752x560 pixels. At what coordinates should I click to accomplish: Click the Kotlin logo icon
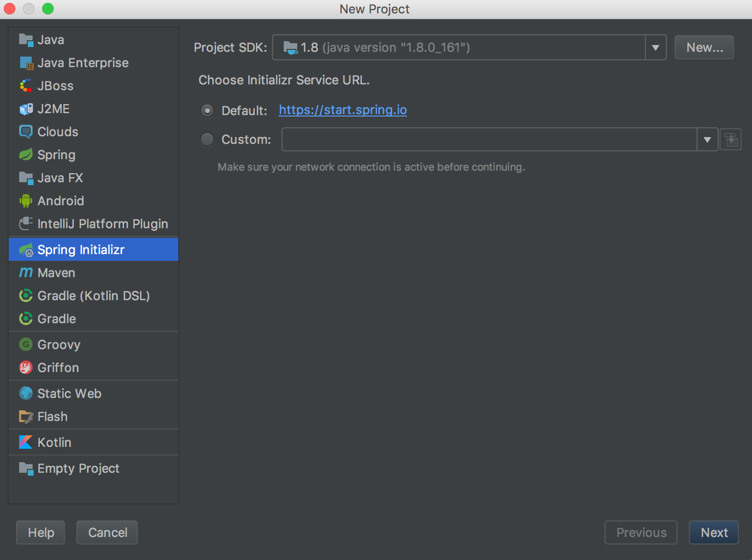[26, 442]
